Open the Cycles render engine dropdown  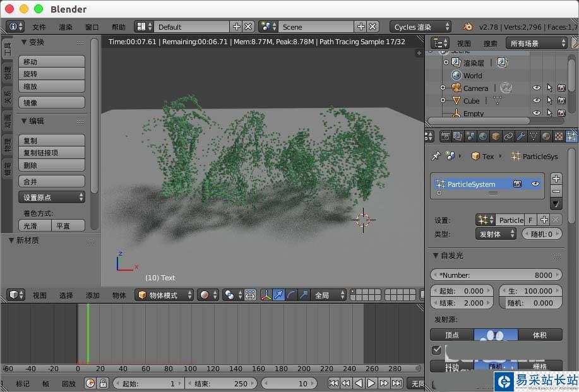(x=421, y=27)
